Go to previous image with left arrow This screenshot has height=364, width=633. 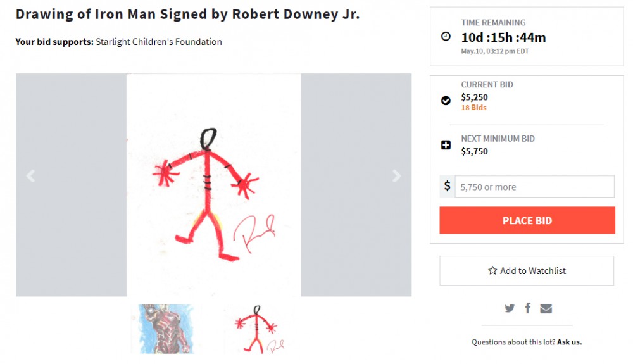pyautogui.click(x=30, y=177)
